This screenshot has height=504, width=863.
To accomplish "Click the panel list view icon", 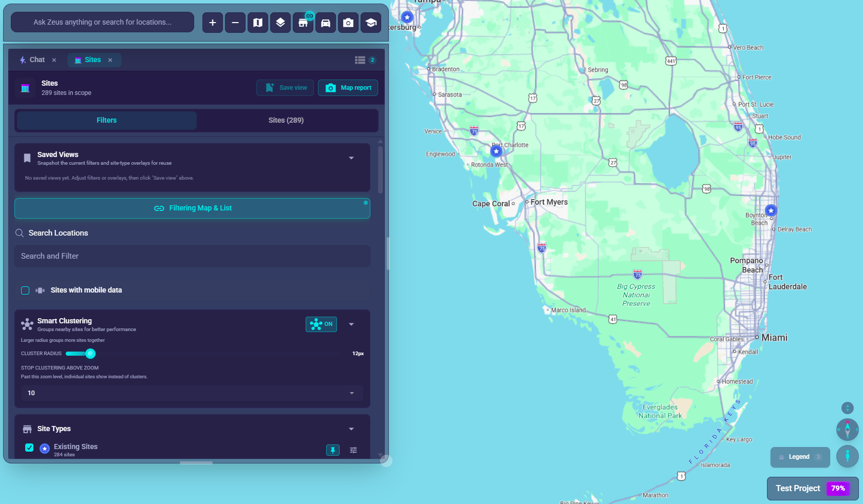I will click(360, 60).
